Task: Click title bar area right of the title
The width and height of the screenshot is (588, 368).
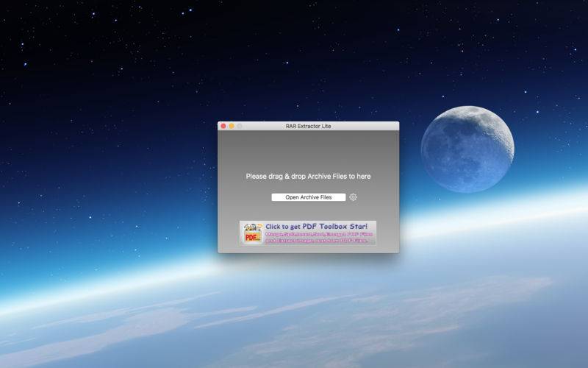Action: [364, 126]
